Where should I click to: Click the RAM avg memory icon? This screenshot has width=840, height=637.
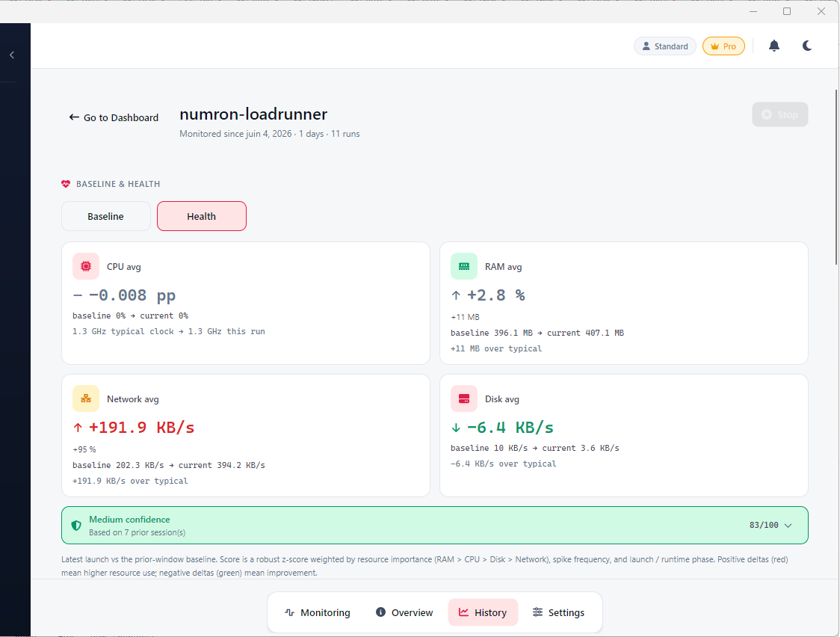[464, 266]
